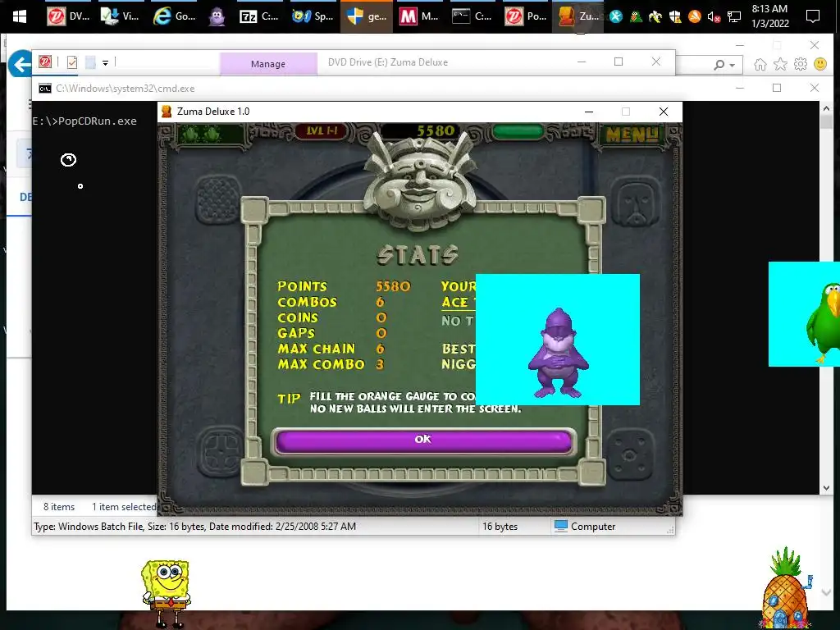Click the cmd.exe title bar icon

click(45, 89)
